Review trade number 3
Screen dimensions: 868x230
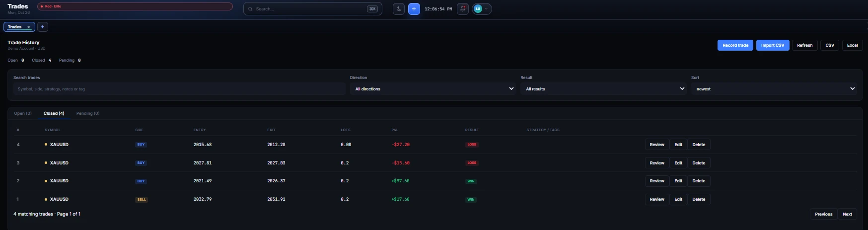(x=657, y=163)
